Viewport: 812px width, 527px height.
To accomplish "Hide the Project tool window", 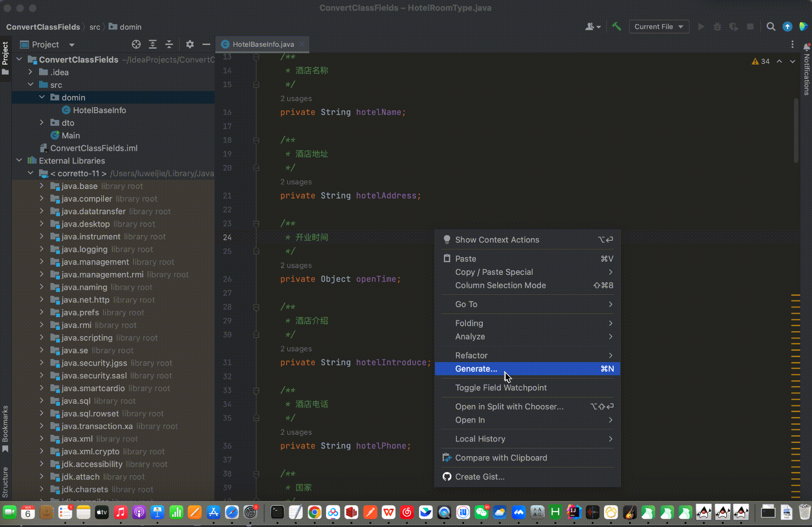I will coord(206,45).
